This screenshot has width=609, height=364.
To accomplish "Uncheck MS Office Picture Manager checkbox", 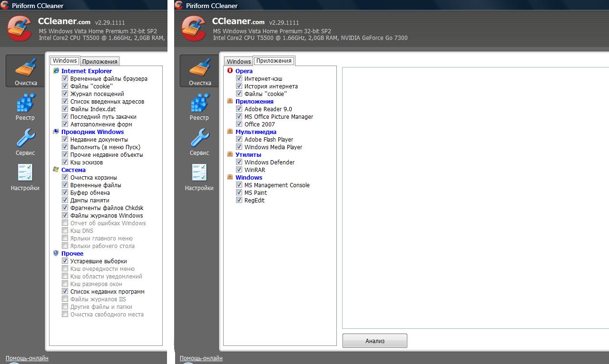I will tap(239, 116).
